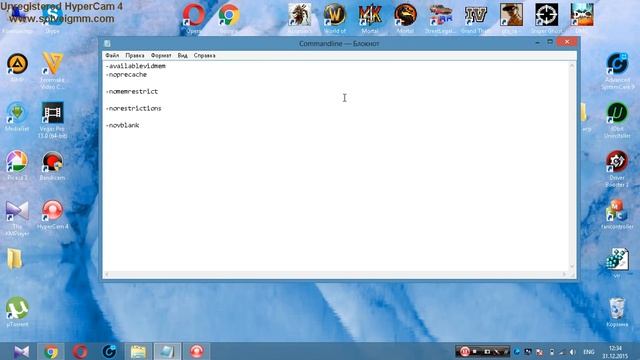Select the Skype desktop shortcut
The image size is (640, 360).
52,18
